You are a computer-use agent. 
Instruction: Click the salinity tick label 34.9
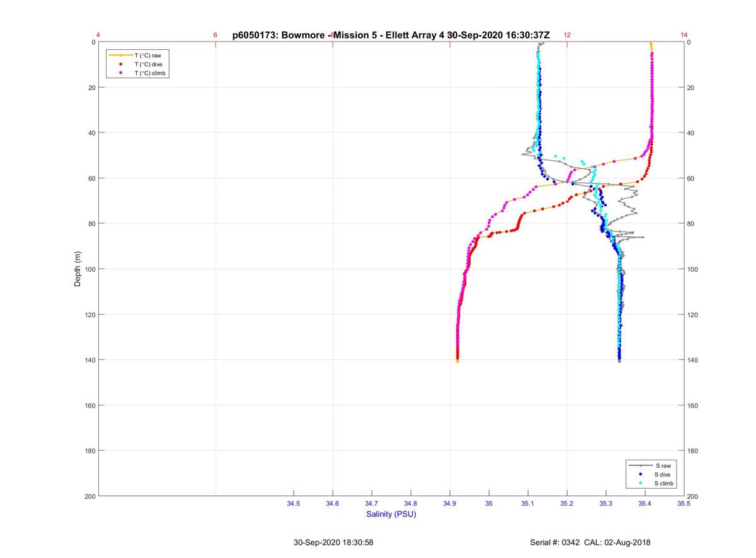click(450, 504)
